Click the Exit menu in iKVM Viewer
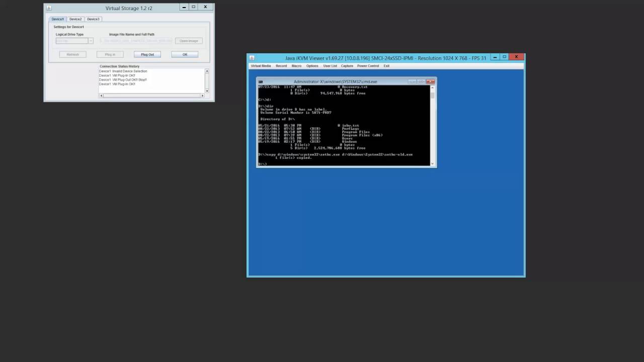 point(386,66)
